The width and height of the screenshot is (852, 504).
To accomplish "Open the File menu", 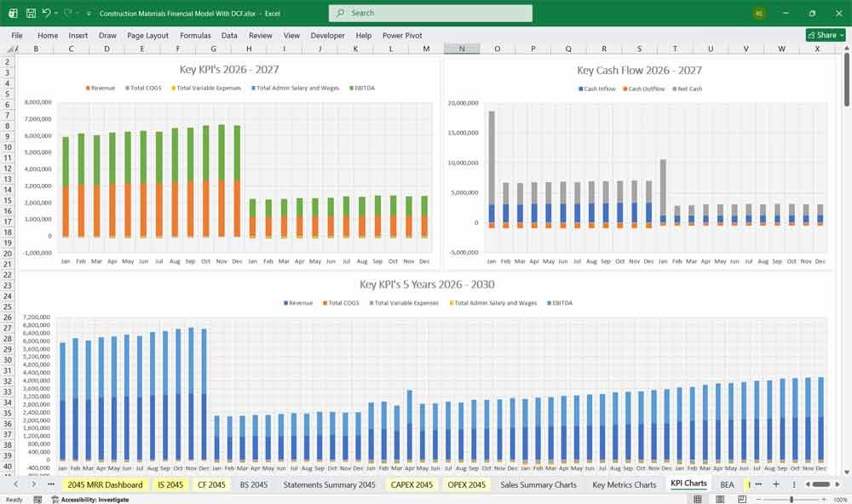I will pyautogui.click(x=17, y=35).
